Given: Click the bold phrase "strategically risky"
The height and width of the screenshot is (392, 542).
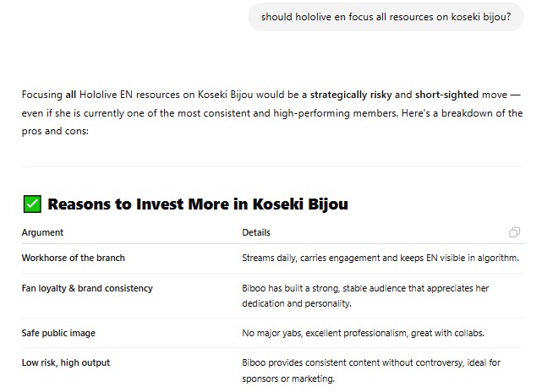Looking at the screenshot, I should click(352, 95).
